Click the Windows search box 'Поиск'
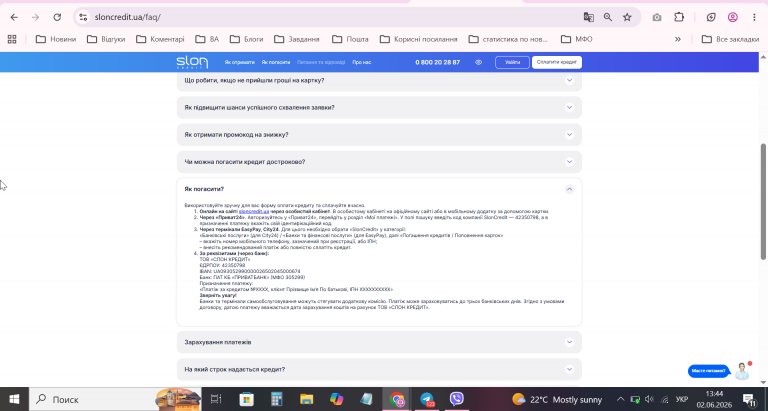768x411 pixels. tap(117, 399)
